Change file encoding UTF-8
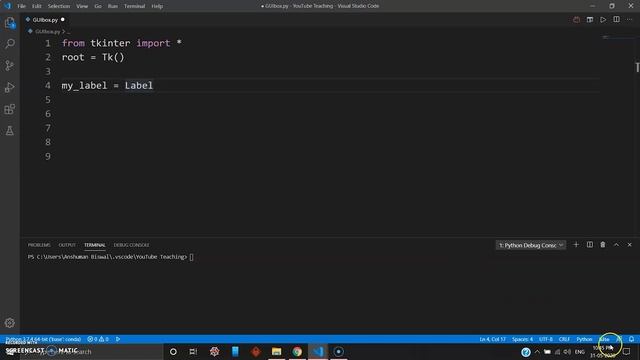The image size is (640, 360). point(546,339)
